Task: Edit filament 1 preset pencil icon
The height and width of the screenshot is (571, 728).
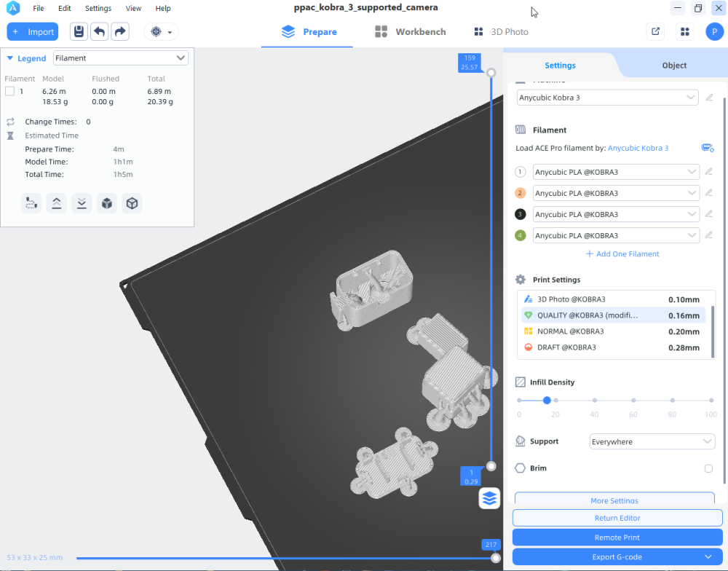Action: coord(708,171)
